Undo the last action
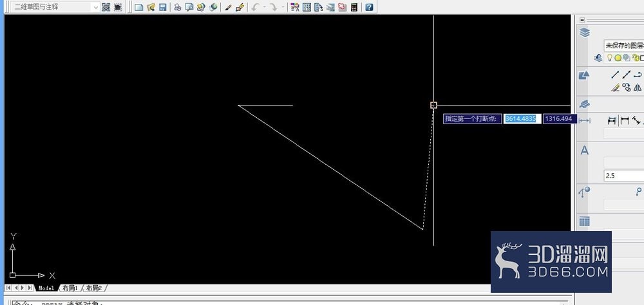The image size is (644, 305). [x=256, y=7]
